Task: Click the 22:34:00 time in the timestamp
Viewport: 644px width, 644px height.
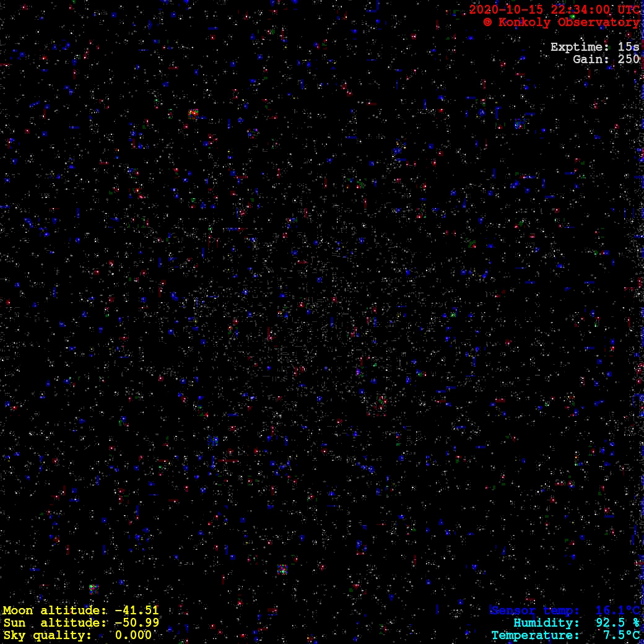Action: 577,10
